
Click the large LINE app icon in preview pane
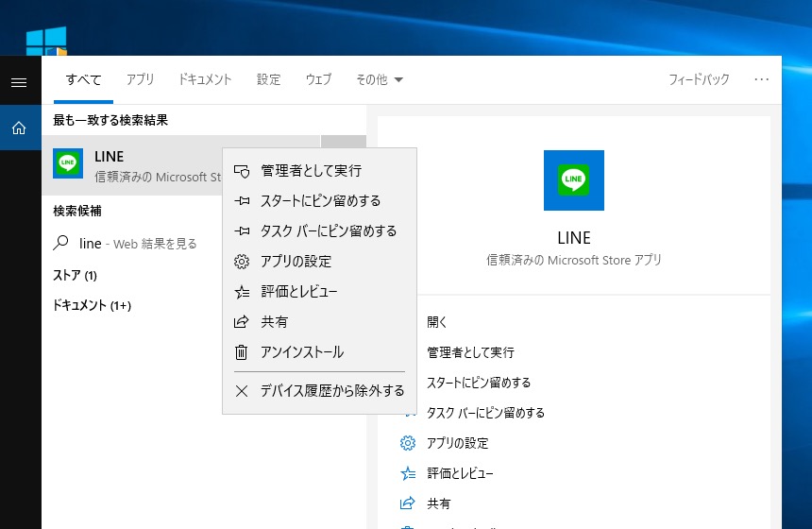pos(573,179)
